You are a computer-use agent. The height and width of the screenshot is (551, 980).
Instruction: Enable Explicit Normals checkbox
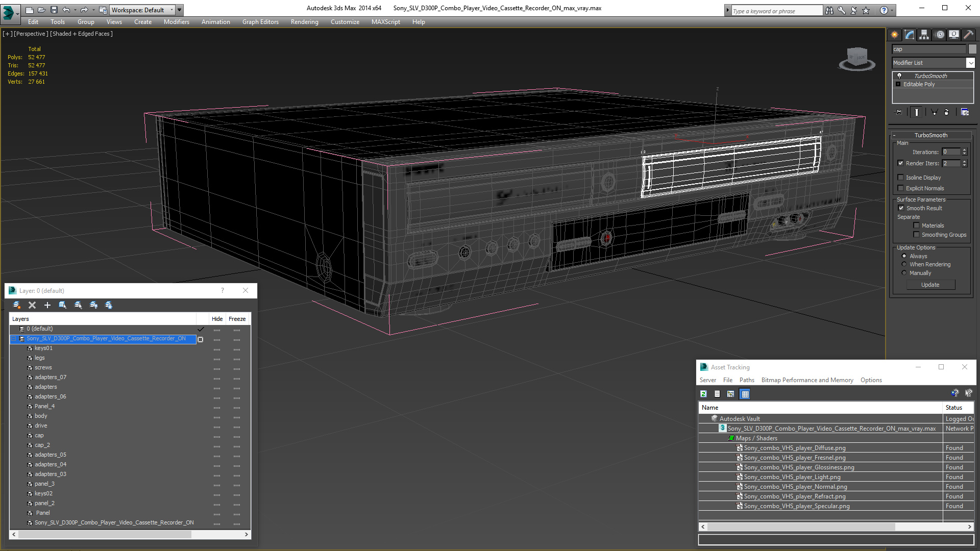point(901,188)
